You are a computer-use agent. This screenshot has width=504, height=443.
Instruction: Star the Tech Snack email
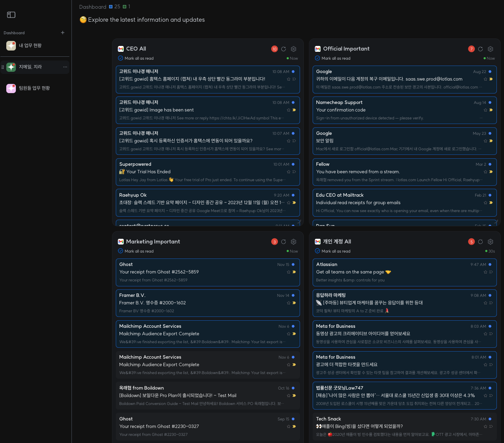tap(485, 426)
